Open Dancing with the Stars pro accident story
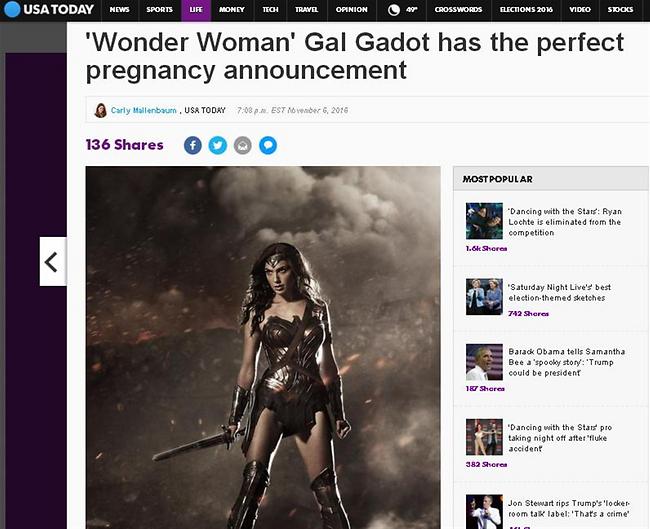 [x=560, y=438]
